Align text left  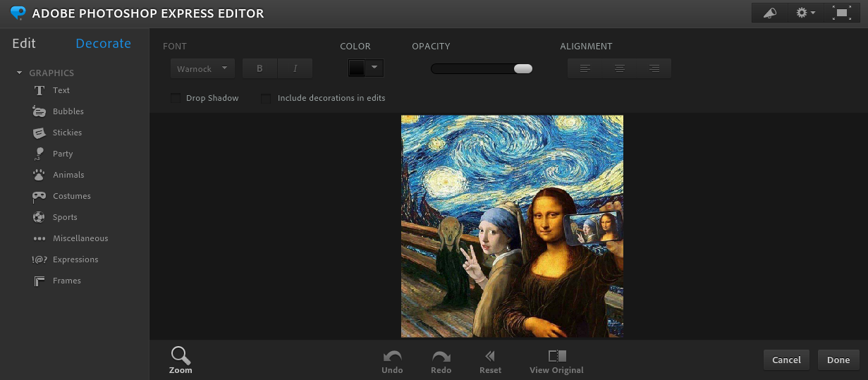pos(585,68)
